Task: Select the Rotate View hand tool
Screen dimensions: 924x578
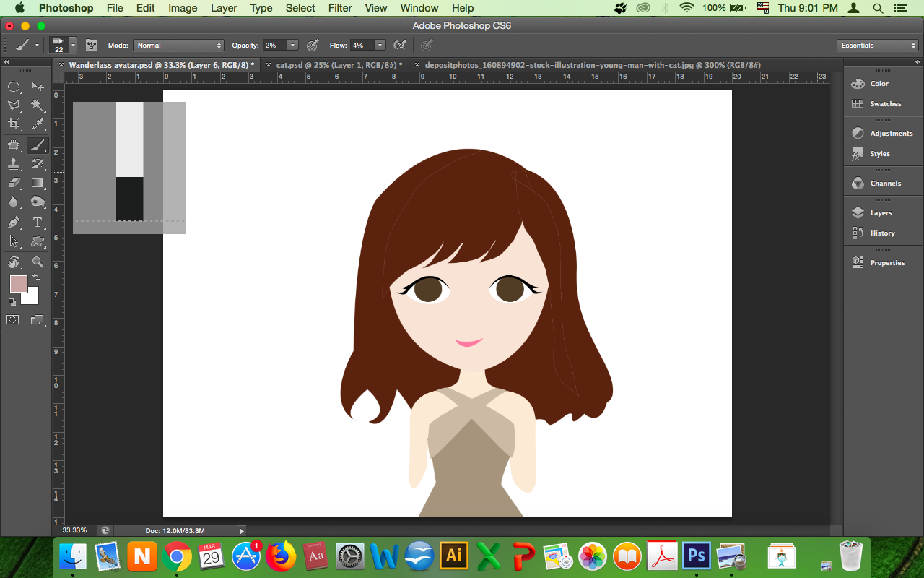Action: [x=14, y=262]
